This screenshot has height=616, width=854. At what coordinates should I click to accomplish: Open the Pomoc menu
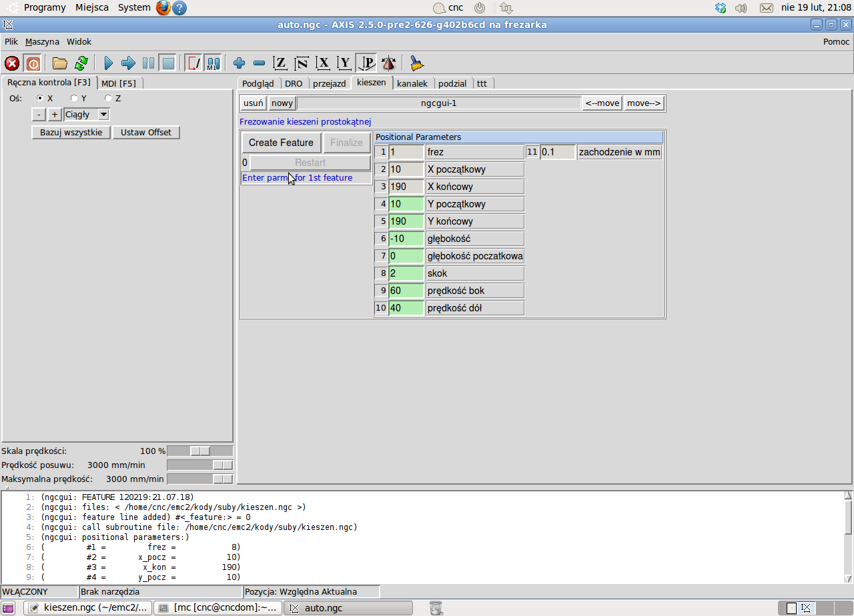(x=837, y=41)
